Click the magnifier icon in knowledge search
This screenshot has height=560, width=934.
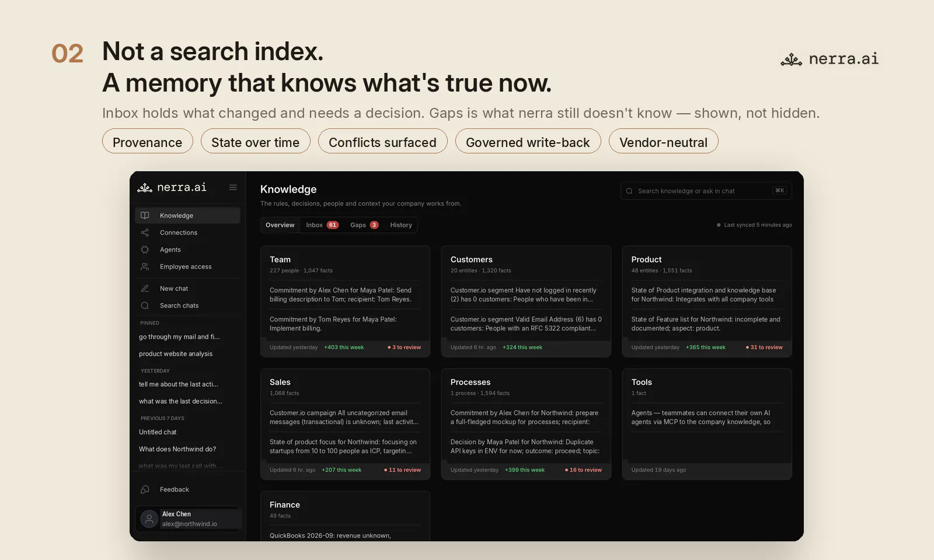(x=629, y=191)
